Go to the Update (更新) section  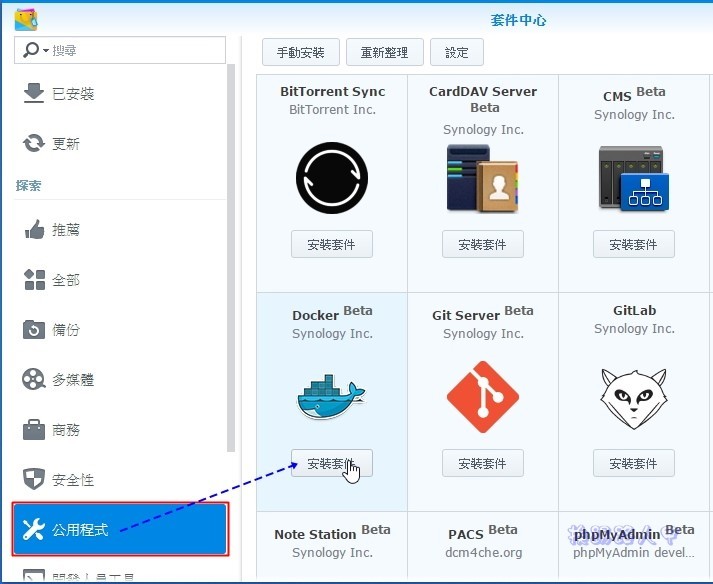[x=65, y=144]
